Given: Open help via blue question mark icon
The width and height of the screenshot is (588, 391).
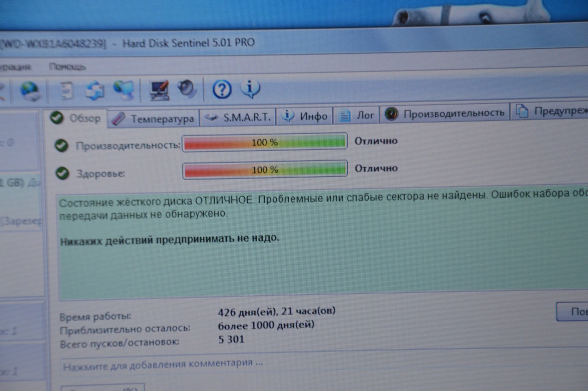Looking at the screenshot, I should (222, 89).
